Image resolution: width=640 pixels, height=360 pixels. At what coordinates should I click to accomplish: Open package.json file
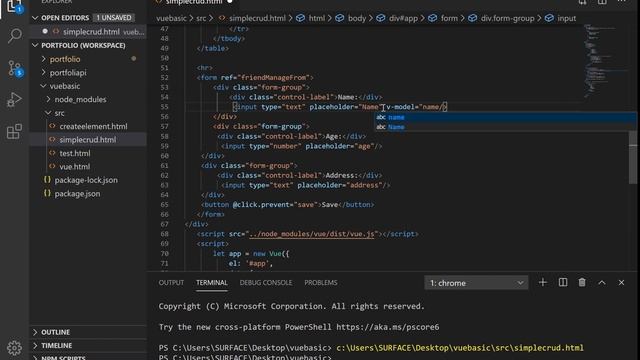pos(77,193)
